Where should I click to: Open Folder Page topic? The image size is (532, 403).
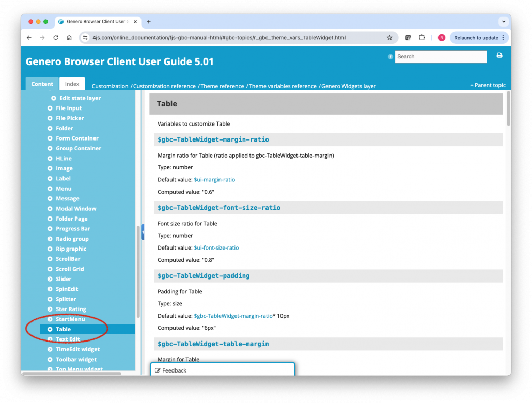(x=72, y=219)
